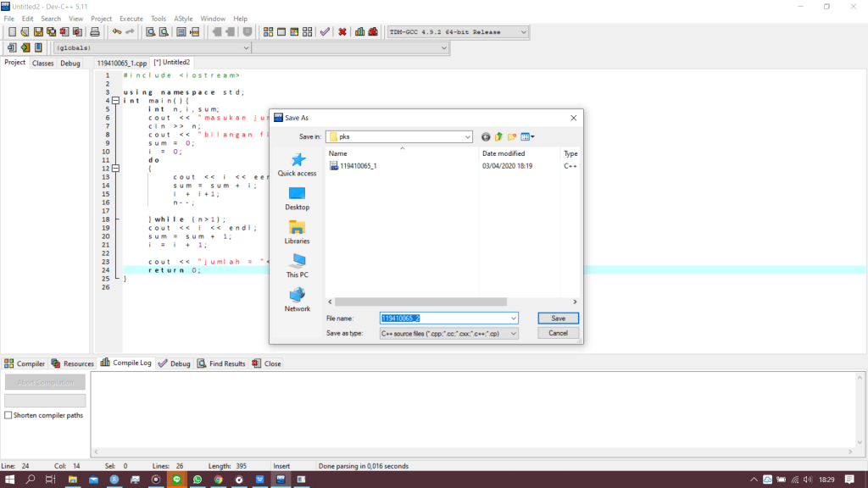Expand the Save in folder dropdown
Screen dimensions: 868x488
(467, 136)
